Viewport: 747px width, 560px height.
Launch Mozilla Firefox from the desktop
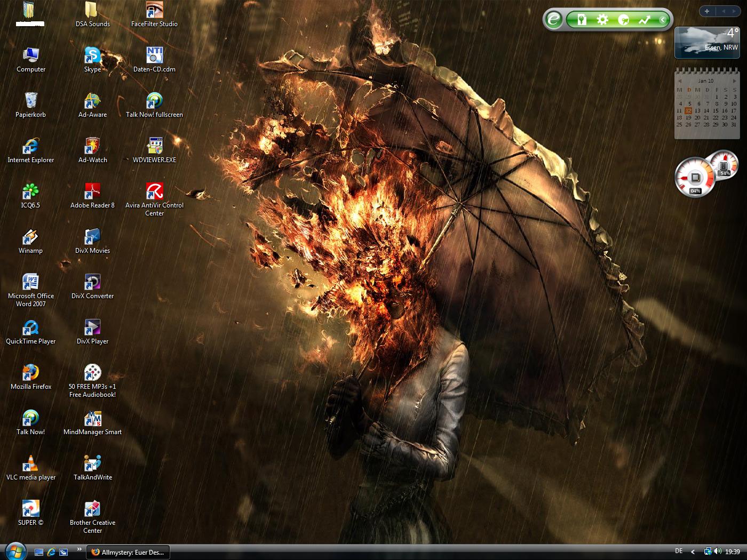pyautogui.click(x=31, y=377)
